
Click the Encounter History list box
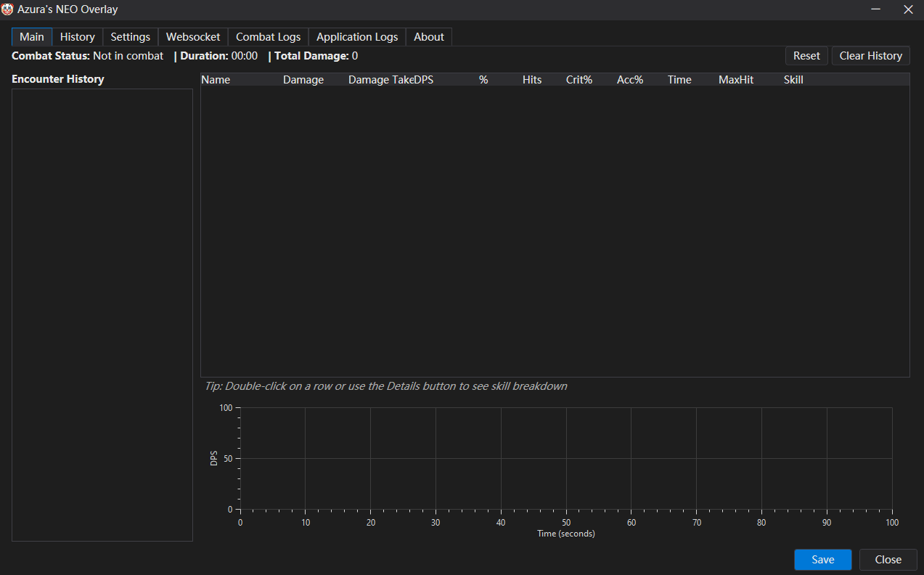click(102, 315)
